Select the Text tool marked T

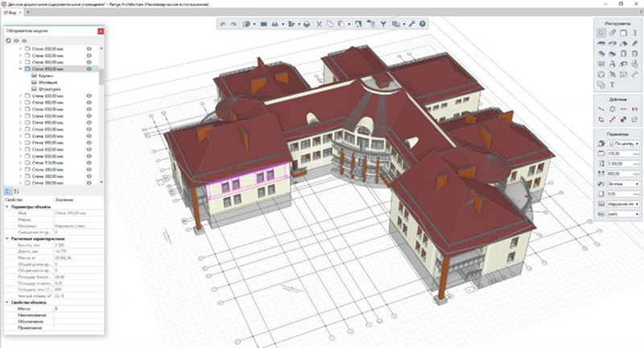[x=612, y=85]
